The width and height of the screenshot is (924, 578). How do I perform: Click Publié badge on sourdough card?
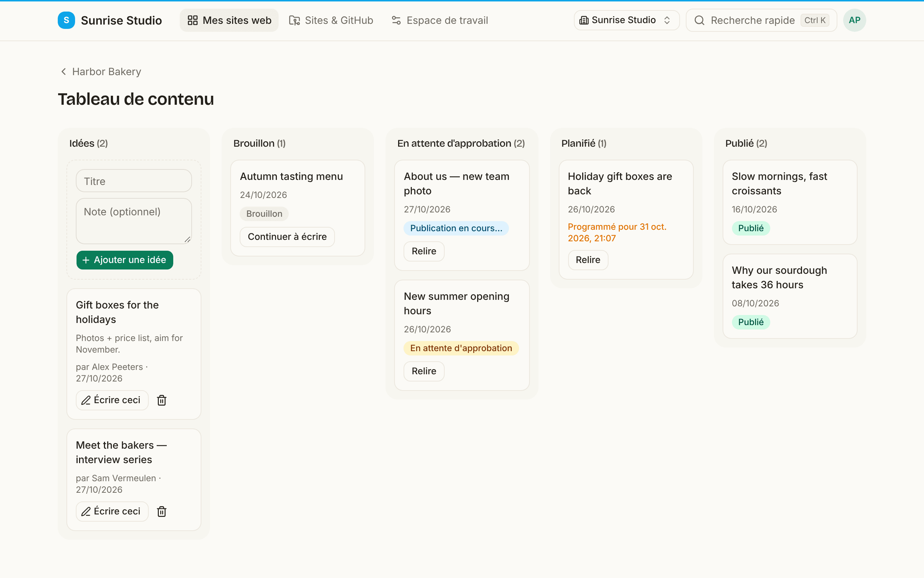coord(751,322)
